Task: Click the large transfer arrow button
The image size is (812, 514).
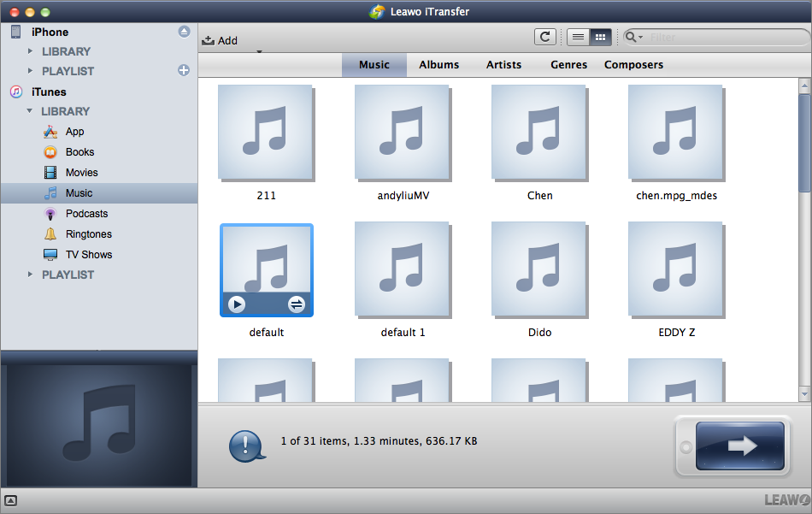Action: pyautogui.click(x=740, y=446)
